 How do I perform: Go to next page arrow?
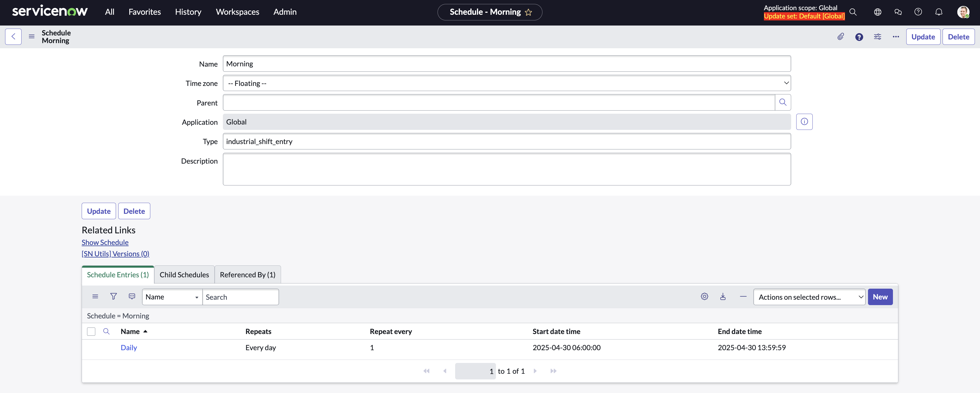[x=535, y=371]
